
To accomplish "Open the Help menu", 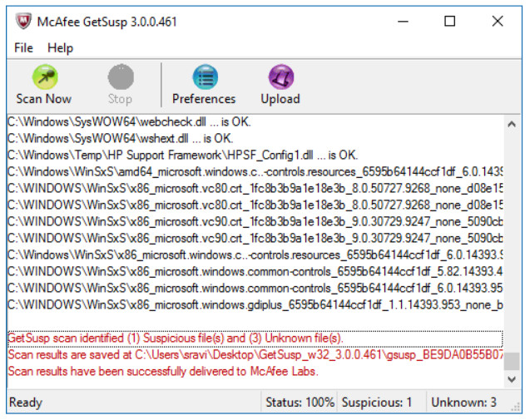I will click(x=60, y=48).
